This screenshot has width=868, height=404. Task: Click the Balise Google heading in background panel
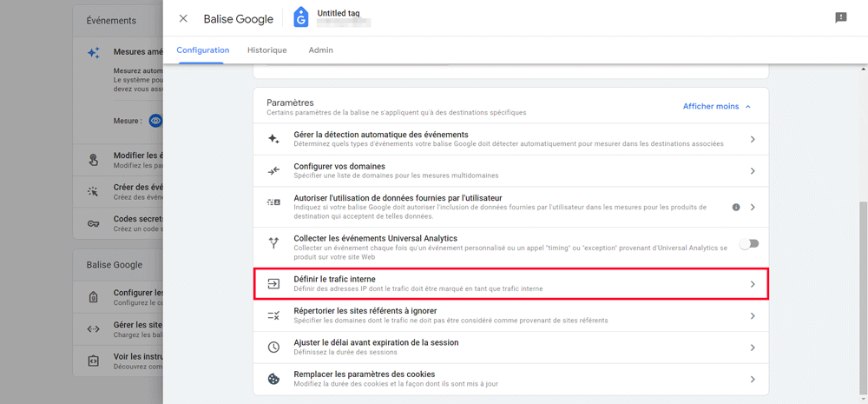tap(114, 265)
